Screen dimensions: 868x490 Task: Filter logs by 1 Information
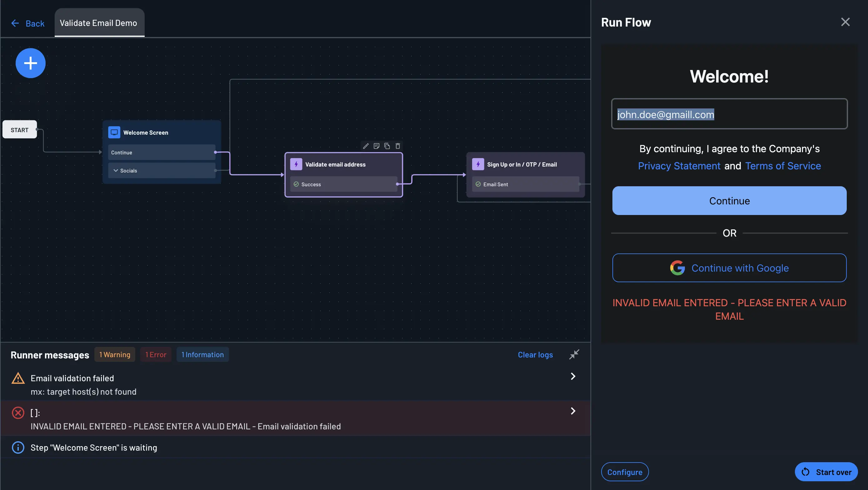point(202,354)
